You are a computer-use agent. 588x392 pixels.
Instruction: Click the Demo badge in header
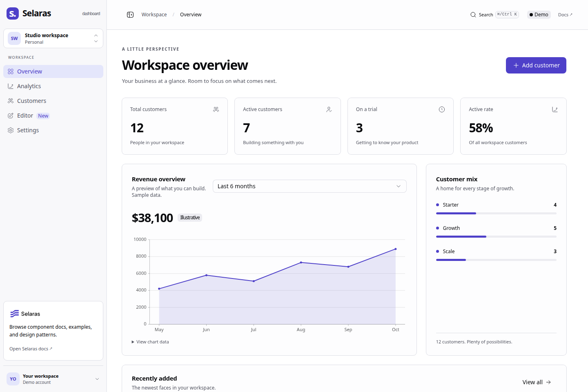(539, 15)
